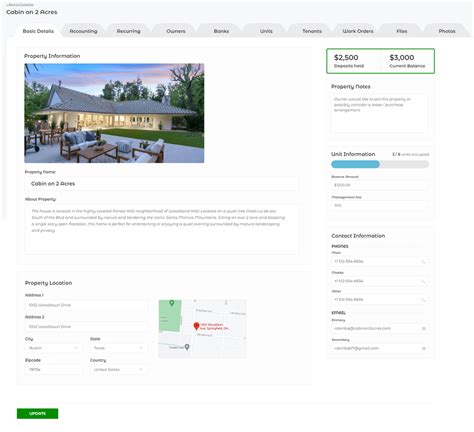Select the Basic Details tab
Screen dimensions: 474x432
[38, 31]
